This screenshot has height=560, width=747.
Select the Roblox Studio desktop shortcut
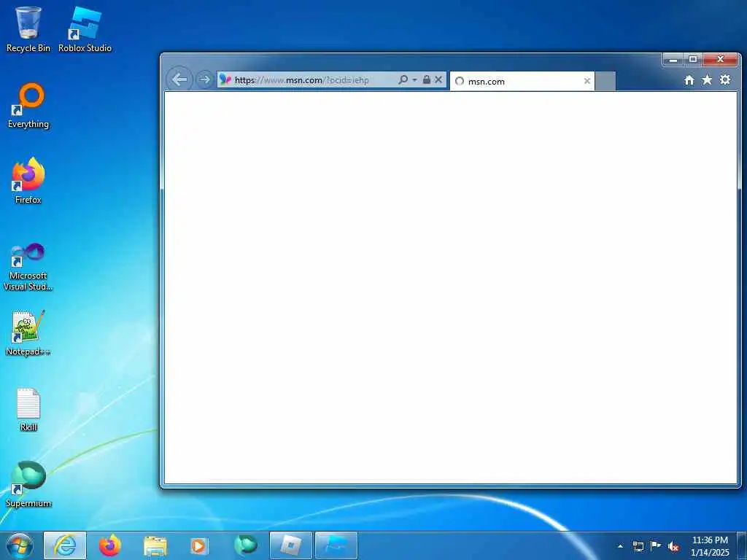click(85, 29)
